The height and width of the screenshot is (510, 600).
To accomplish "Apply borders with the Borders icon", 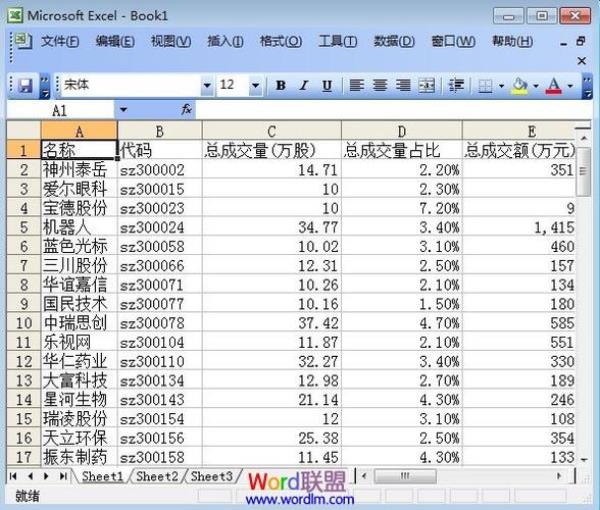I will coord(485,86).
